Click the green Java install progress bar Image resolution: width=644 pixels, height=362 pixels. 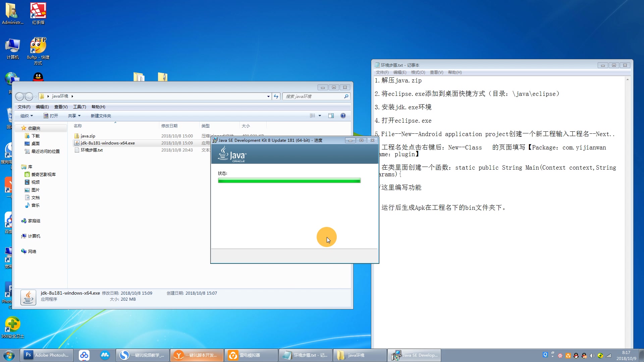289,181
